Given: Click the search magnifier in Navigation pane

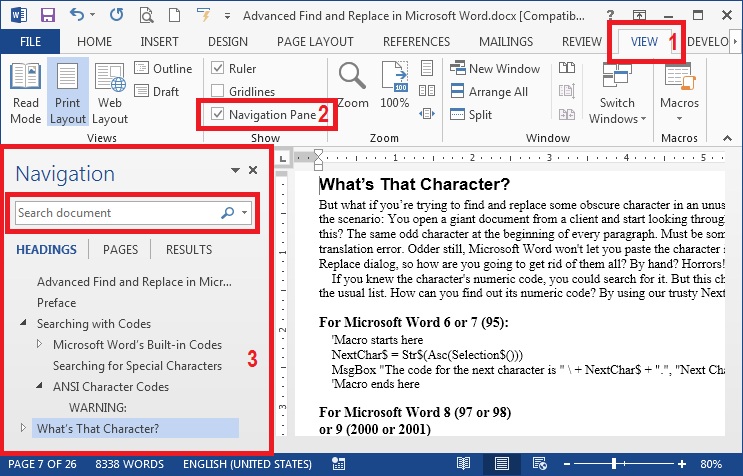Looking at the screenshot, I should pos(227,213).
